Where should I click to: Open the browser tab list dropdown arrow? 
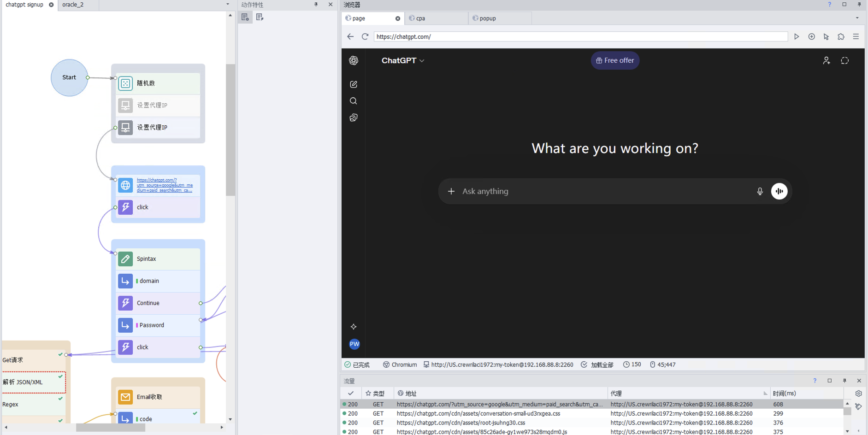pyautogui.click(x=857, y=18)
